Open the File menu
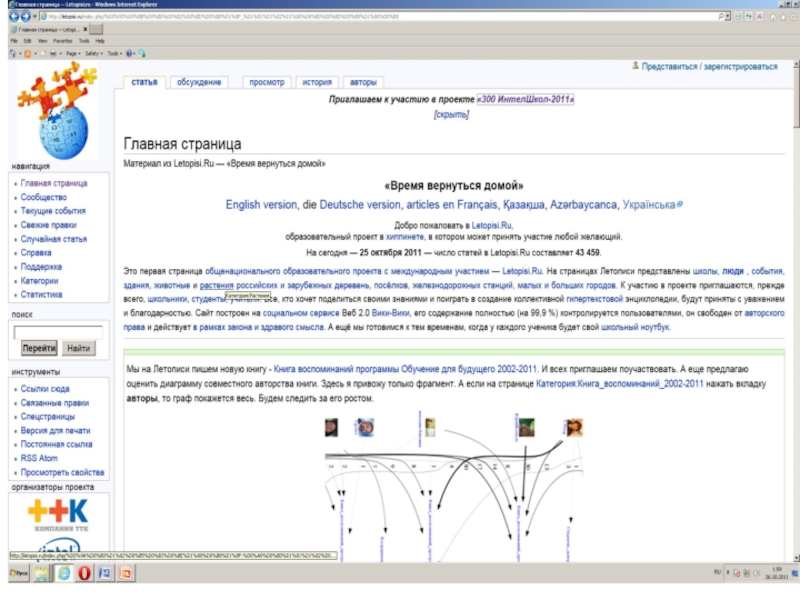Image resolution: width=800 pixels, height=600 pixels. pyautogui.click(x=14, y=41)
